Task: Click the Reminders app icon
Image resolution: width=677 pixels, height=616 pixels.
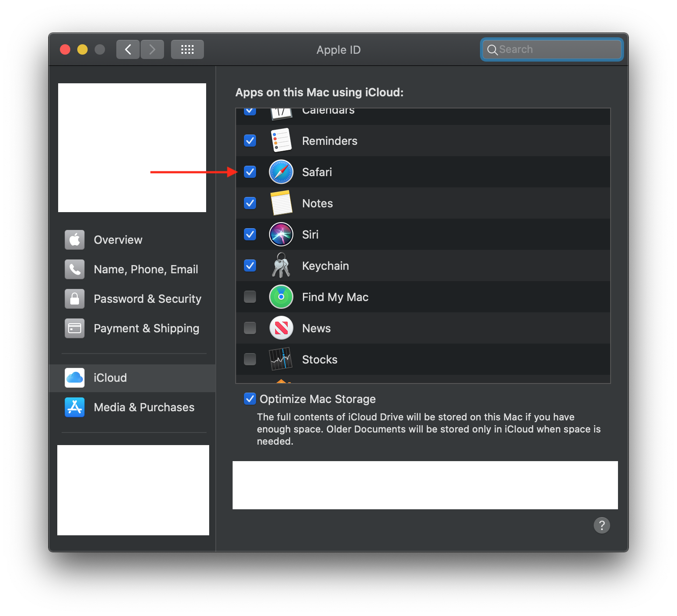Action: tap(281, 141)
